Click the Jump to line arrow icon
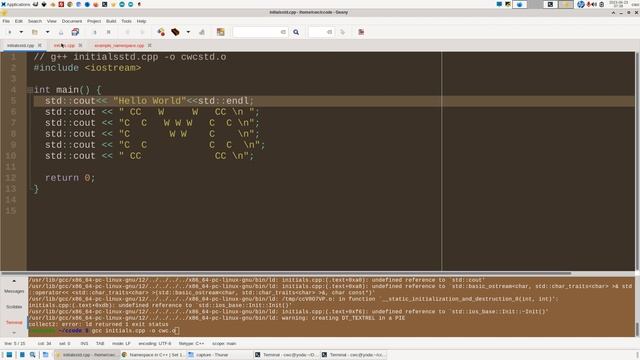This screenshot has height=360, width=640. [x=342, y=32]
